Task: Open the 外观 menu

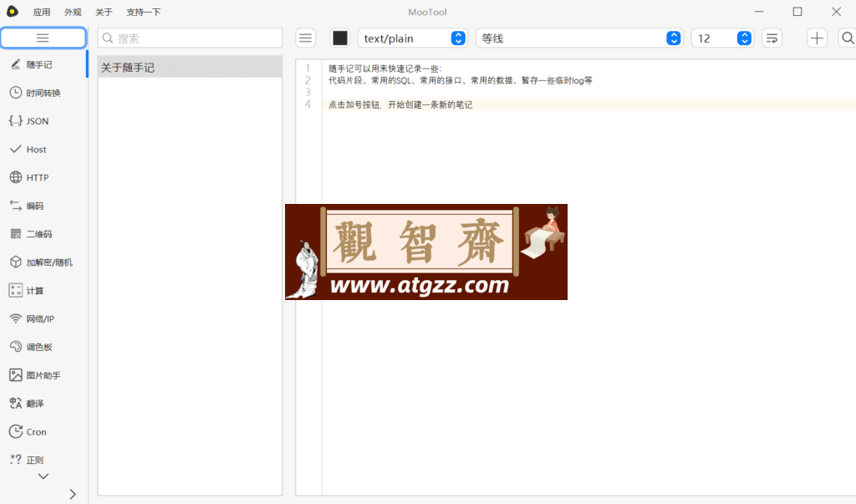Action: pyautogui.click(x=73, y=12)
